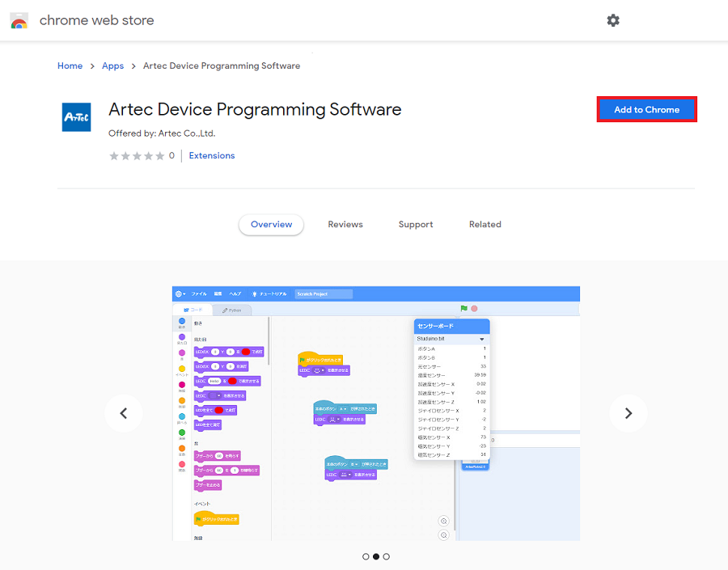This screenshot has height=570, width=728.
Task: Switch to the Reviews tab
Action: pyautogui.click(x=345, y=224)
